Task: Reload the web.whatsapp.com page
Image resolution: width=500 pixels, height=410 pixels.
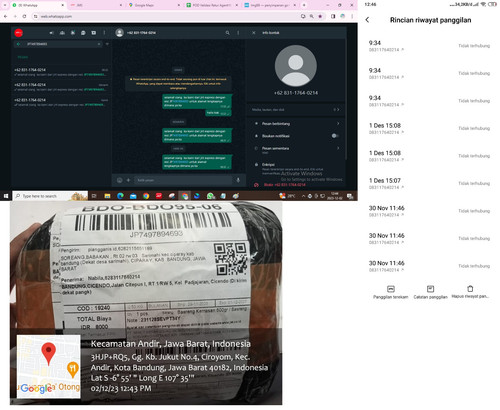Action: tap(24, 16)
